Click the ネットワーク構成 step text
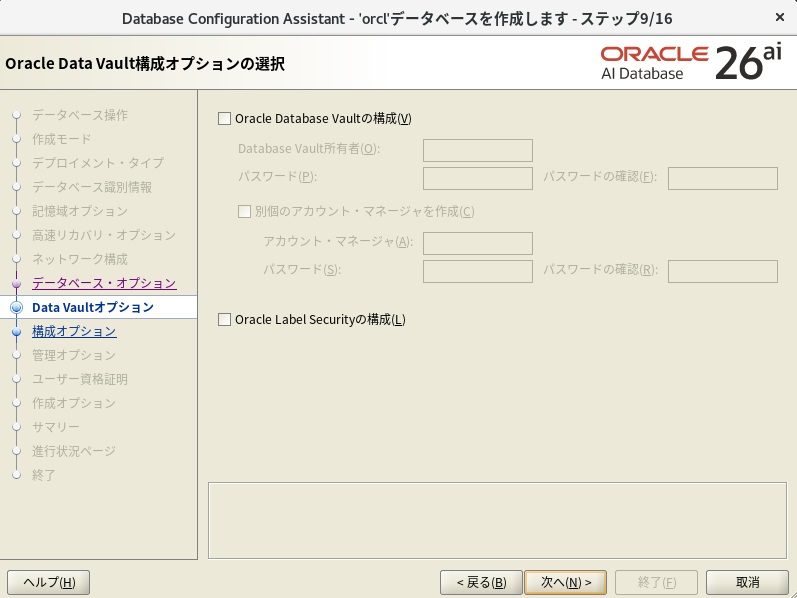The width and height of the screenshot is (797, 598). point(80,259)
